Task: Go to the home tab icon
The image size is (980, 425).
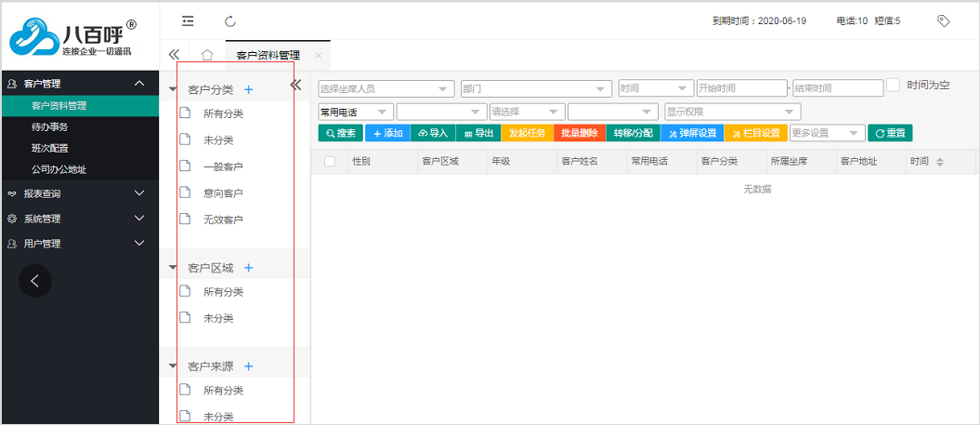Action: (x=207, y=55)
